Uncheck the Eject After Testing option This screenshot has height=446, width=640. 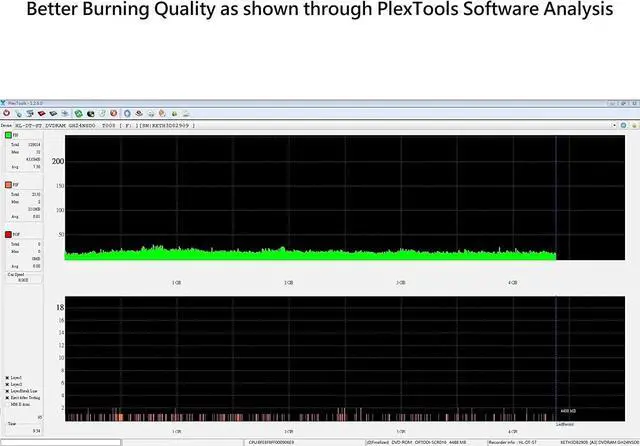[7, 397]
